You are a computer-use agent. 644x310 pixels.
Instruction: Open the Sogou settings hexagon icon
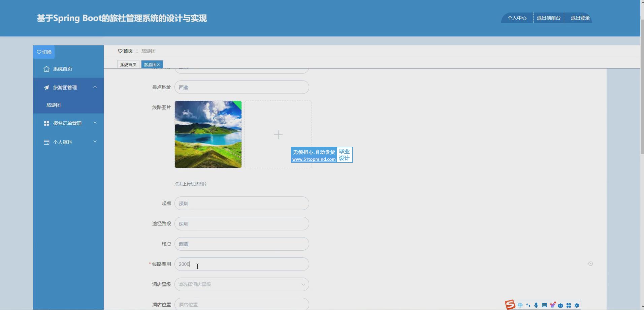point(577,305)
